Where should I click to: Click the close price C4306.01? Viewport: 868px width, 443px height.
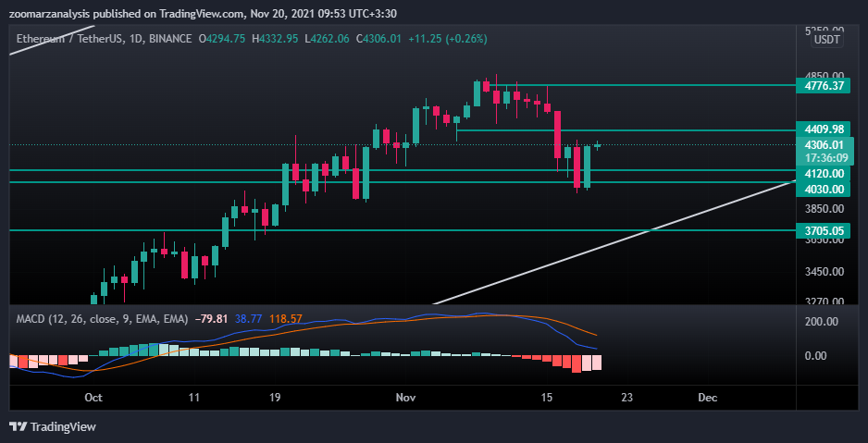(379, 39)
